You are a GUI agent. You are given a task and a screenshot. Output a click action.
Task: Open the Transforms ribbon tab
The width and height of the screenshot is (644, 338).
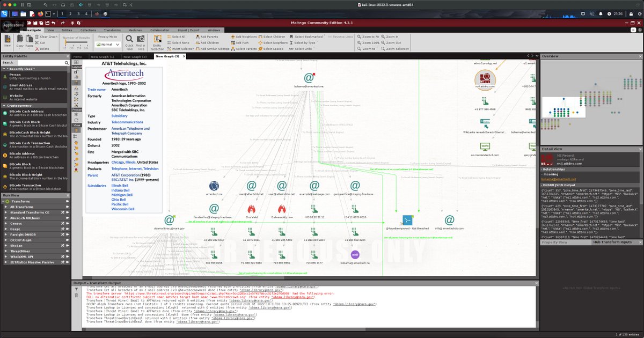pyautogui.click(x=112, y=30)
